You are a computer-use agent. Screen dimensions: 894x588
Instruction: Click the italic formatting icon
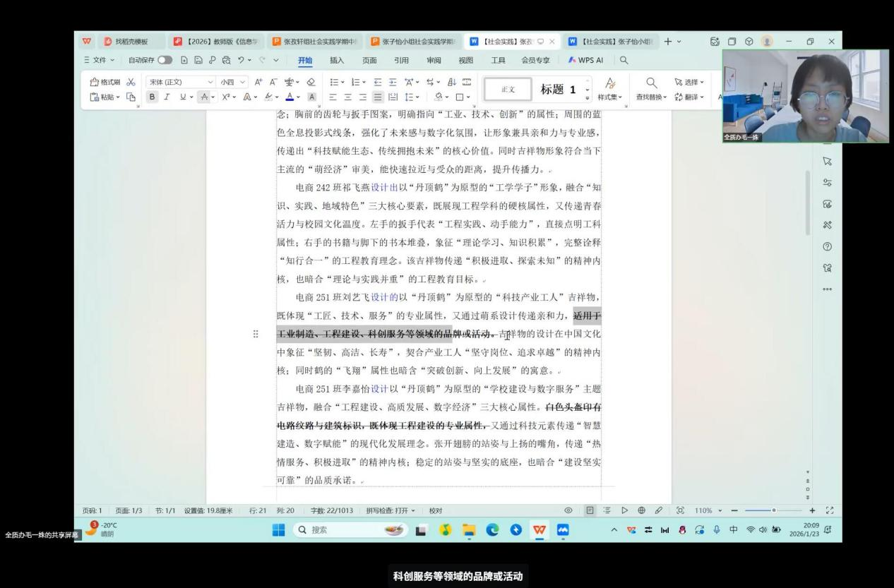point(165,97)
